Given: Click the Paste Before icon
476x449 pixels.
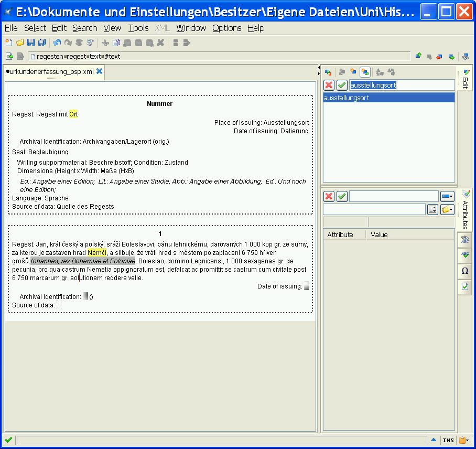Looking at the screenshot, I should pos(127,42).
